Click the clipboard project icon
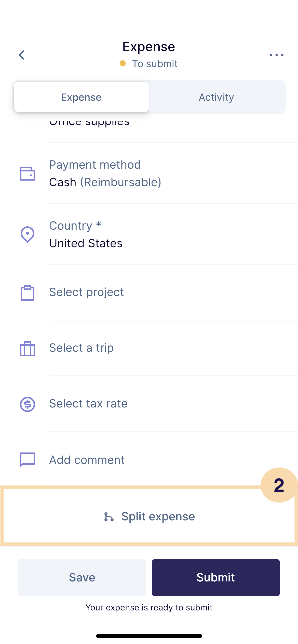This screenshot has width=298, height=644. point(28,293)
